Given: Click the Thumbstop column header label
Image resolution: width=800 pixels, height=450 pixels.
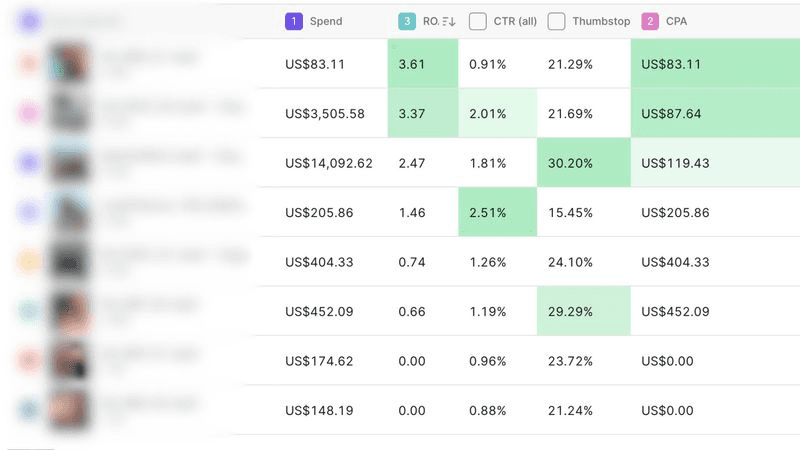Looking at the screenshot, I should coord(601,21).
